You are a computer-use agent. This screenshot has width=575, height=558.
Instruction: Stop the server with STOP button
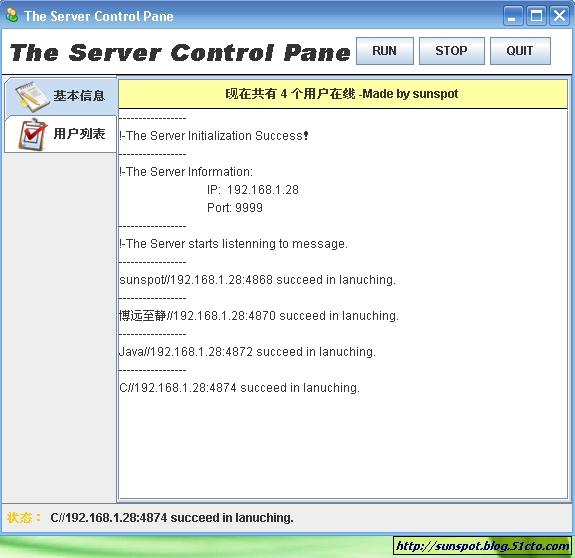(x=451, y=51)
